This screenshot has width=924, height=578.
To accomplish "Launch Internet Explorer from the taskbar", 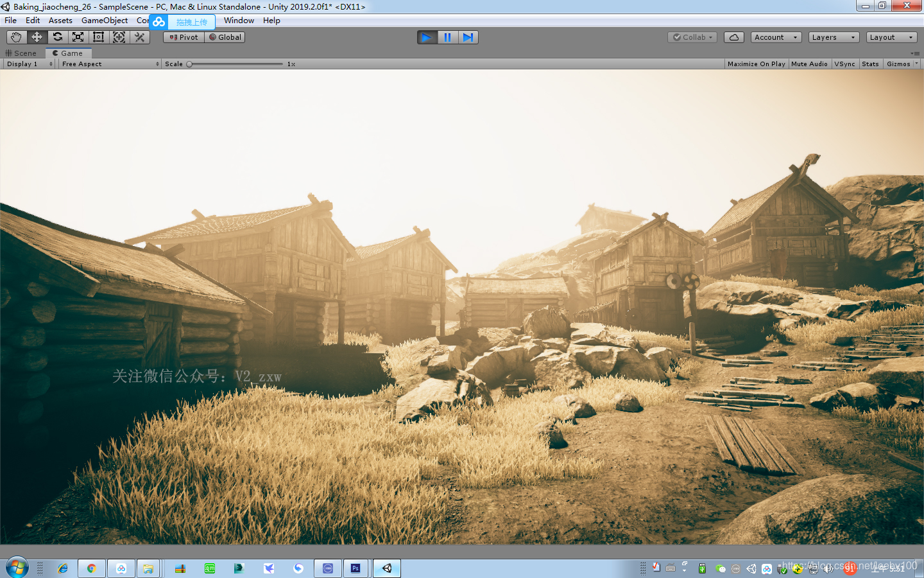I will click(x=63, y=568).
